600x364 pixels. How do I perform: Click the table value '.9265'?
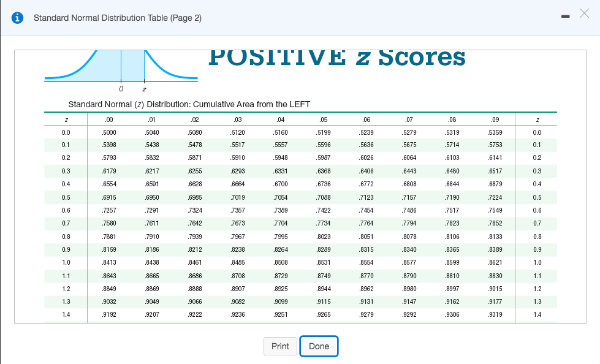[x=324, y=314]
